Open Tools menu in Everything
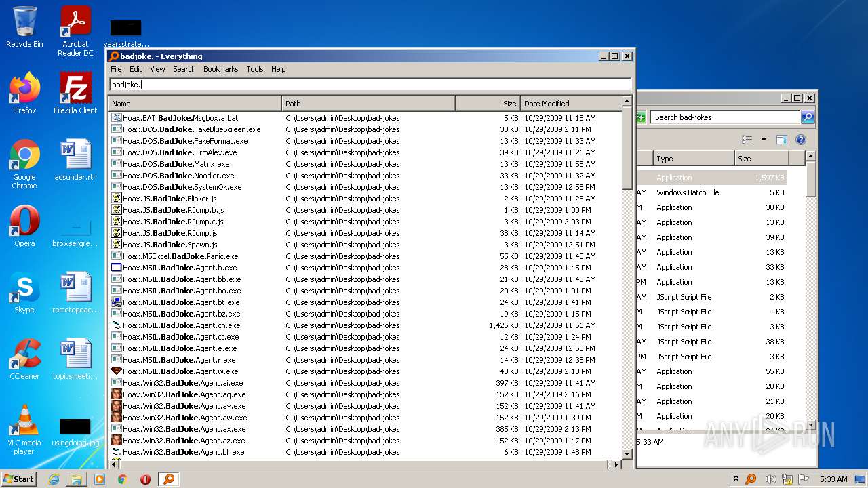Image resolution: width=868 pixels, height=488 pixels. [255, 69]
